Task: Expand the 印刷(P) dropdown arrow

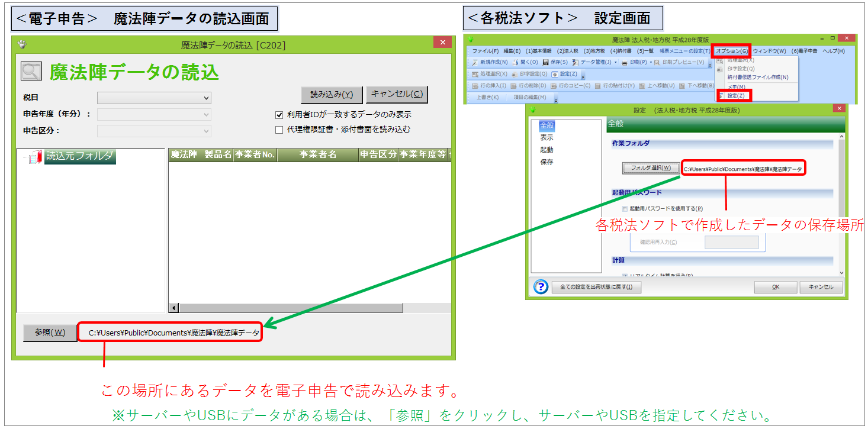Action: tap(651, 62)
